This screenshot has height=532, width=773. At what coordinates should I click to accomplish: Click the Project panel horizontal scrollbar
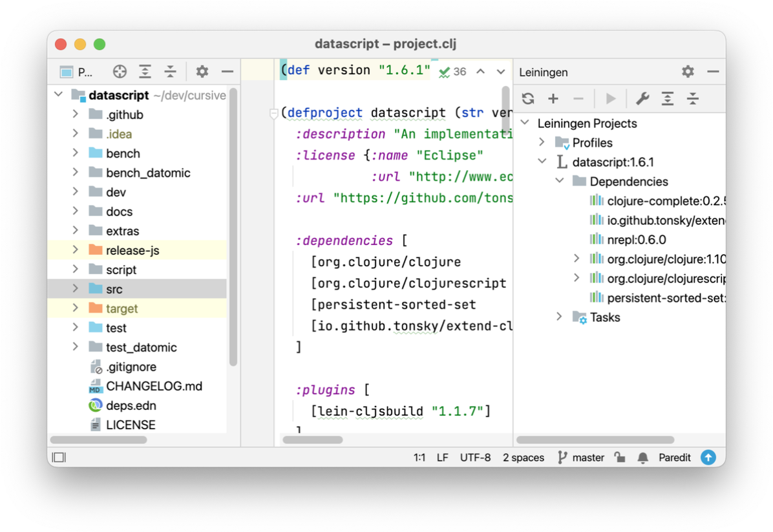[x=99, y=440]
